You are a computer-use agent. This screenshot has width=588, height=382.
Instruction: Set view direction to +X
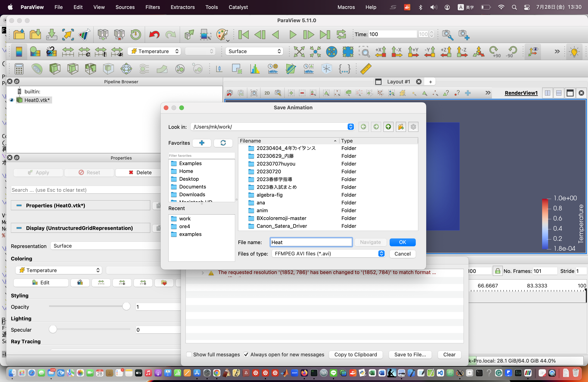381,51
